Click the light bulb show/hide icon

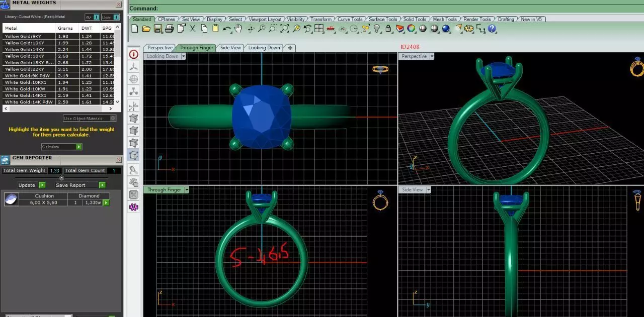pos(377,29)
